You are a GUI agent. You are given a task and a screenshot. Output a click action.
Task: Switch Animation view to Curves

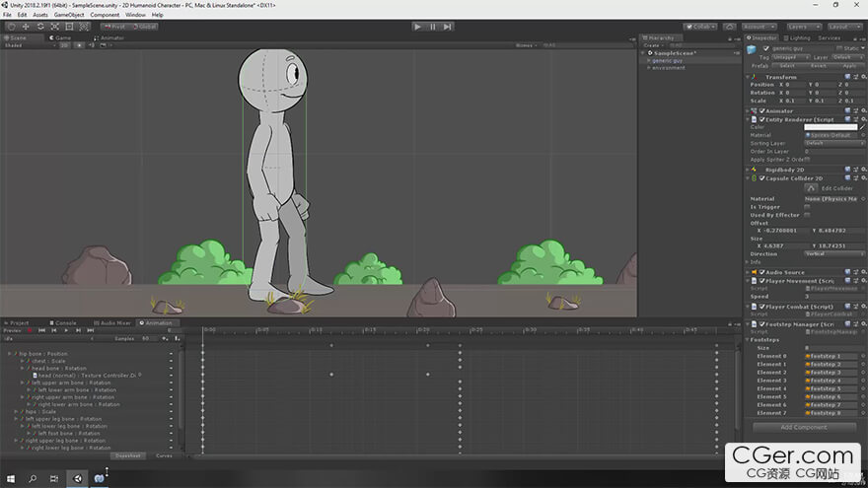point(164,455)
